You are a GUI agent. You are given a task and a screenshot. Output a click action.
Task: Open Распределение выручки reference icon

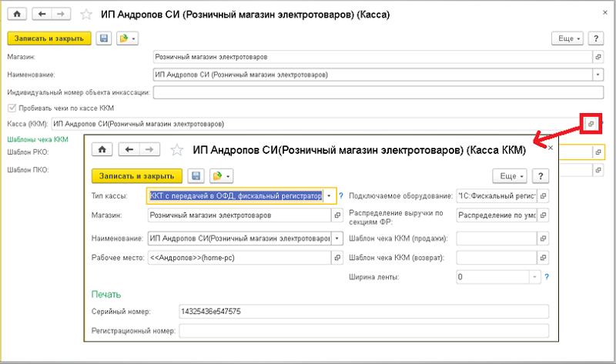543,215
